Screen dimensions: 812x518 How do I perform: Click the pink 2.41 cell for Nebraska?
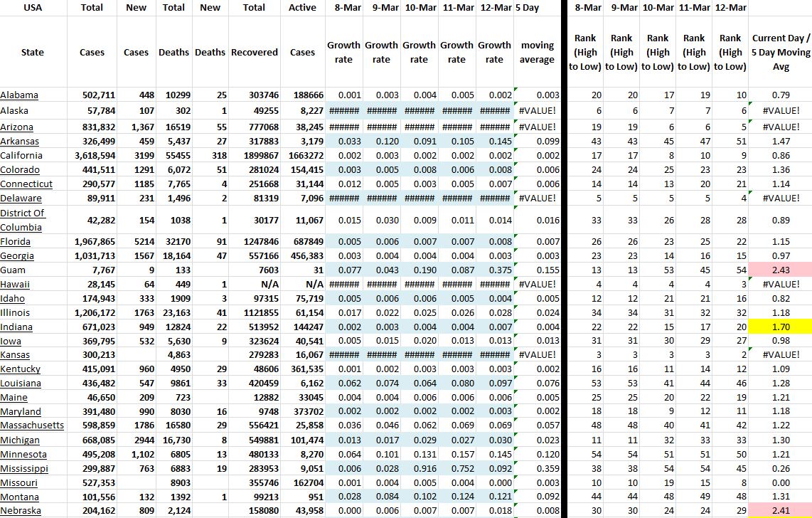pos(780,511)
